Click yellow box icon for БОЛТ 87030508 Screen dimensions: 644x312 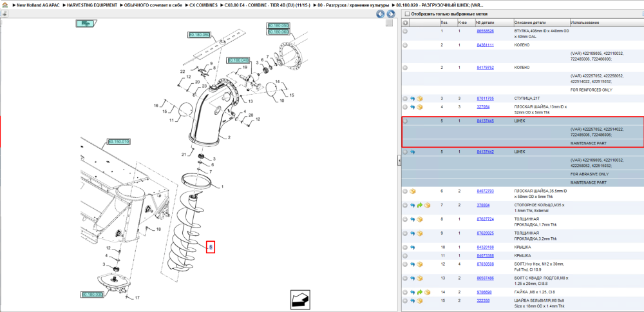[420, 264]
